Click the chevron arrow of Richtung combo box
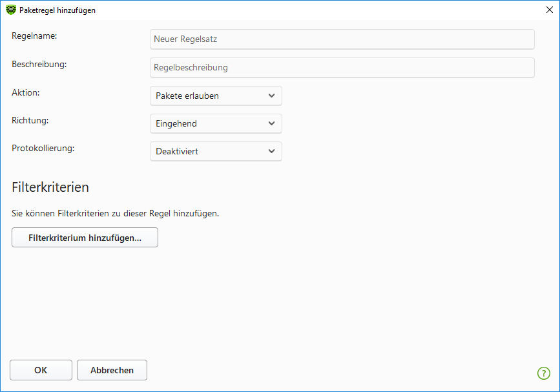Screen dimensions: 560x392 (271, 123)
